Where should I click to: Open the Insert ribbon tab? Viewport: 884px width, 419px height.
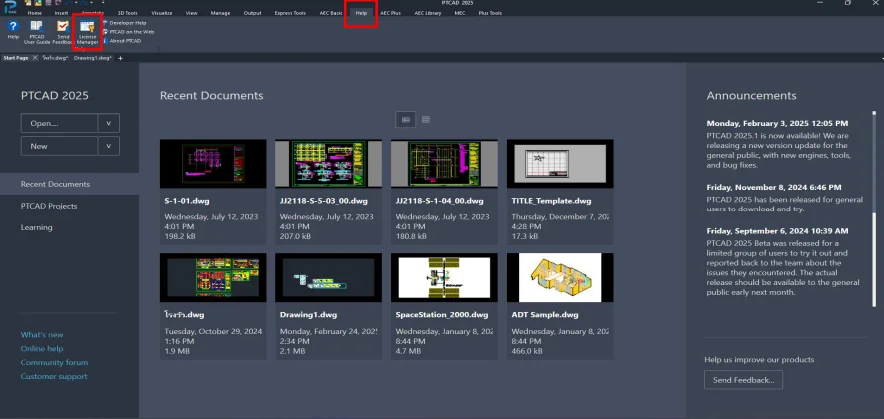[x=61, y=12]
